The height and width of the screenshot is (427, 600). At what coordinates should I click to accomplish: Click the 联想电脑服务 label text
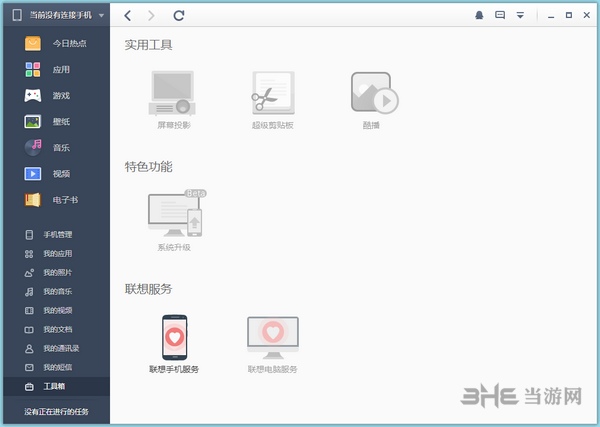tap(272, 369)
